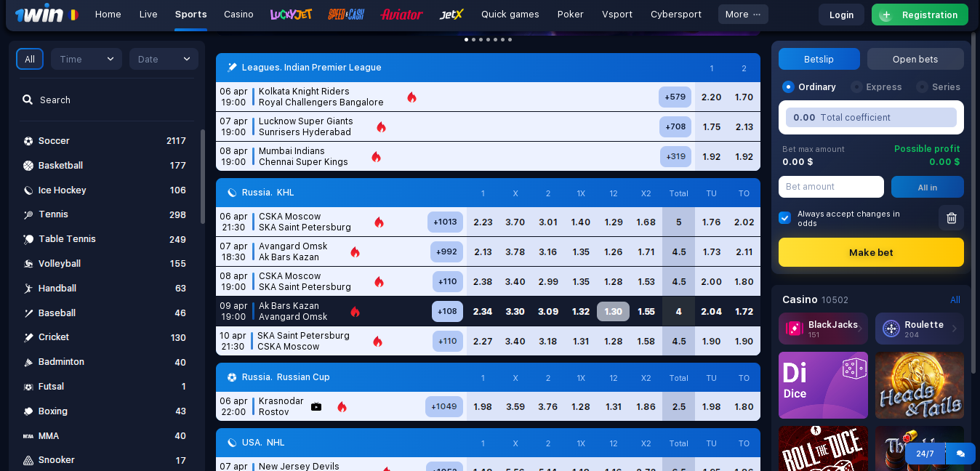This screenshot has width=980, height=471.
Task: Choose the Ice Hockey icon
Action: (x=28, y=190)
